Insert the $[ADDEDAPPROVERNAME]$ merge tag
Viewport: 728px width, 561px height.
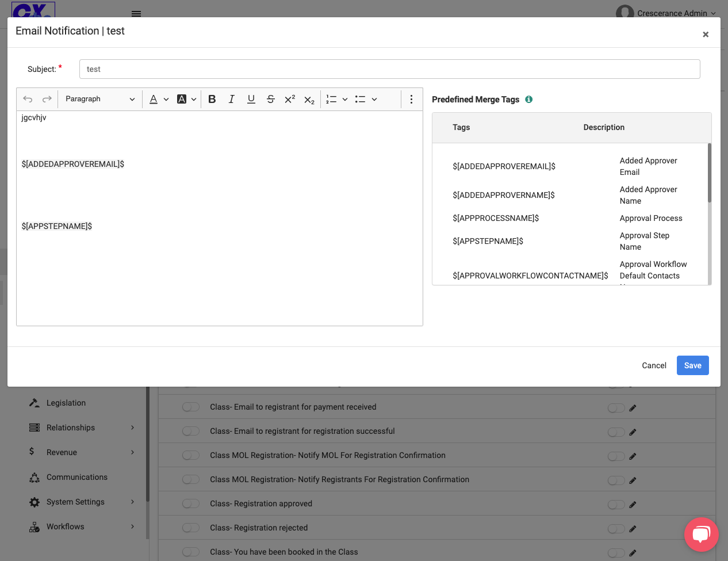pyautogui.click(x=504, y=195)
